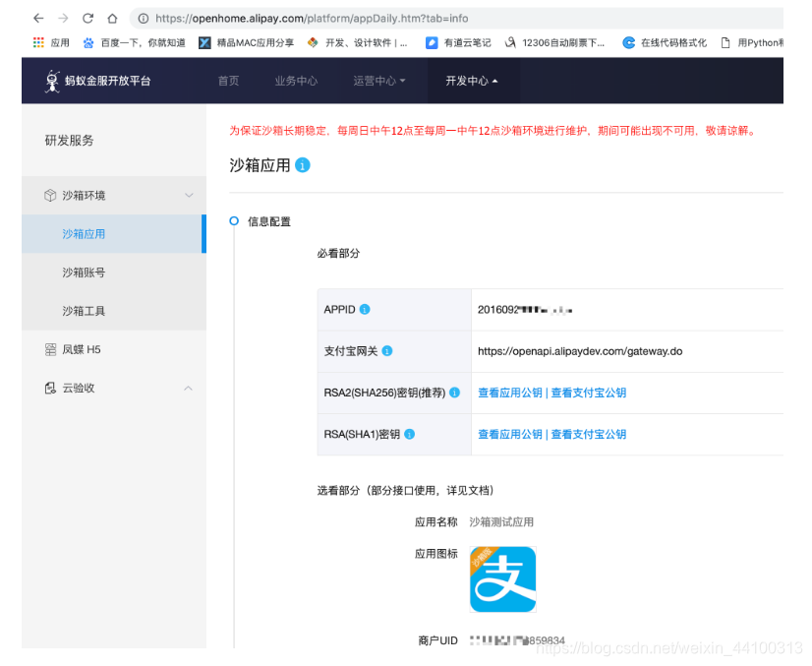
Task: Select 沙箱账号 in the sidebar
Action: tap(114, 272)
